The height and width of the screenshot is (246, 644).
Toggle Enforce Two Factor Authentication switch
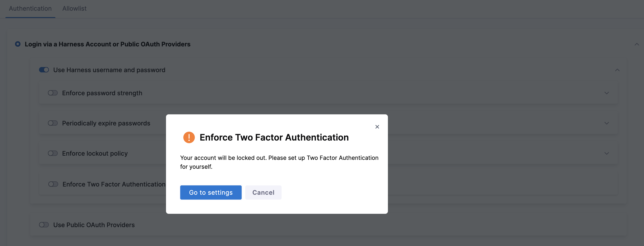(53, 184)
